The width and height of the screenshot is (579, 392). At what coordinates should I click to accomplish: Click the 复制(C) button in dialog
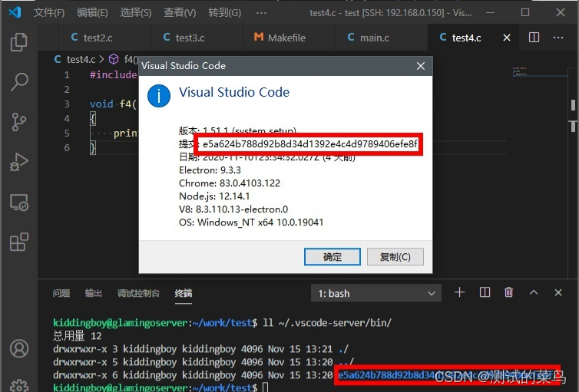click(395, 257)
